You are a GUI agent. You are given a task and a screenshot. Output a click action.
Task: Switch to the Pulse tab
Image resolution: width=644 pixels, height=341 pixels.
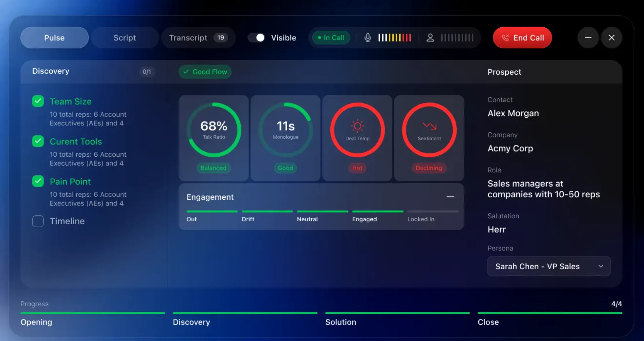tap(54, 38)
